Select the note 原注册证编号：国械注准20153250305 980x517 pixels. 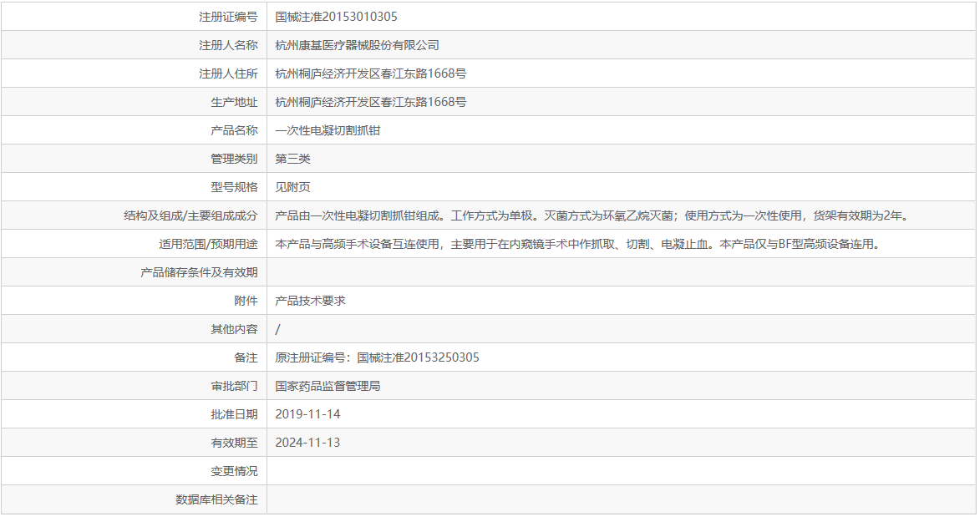click(377, 357)
